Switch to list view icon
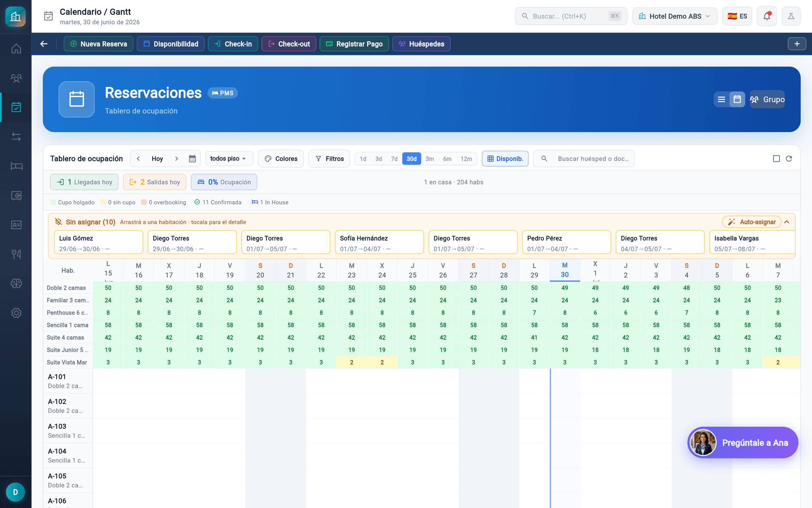Image resolution: width=812 pixels, height=508 pixels. point(721,100)
